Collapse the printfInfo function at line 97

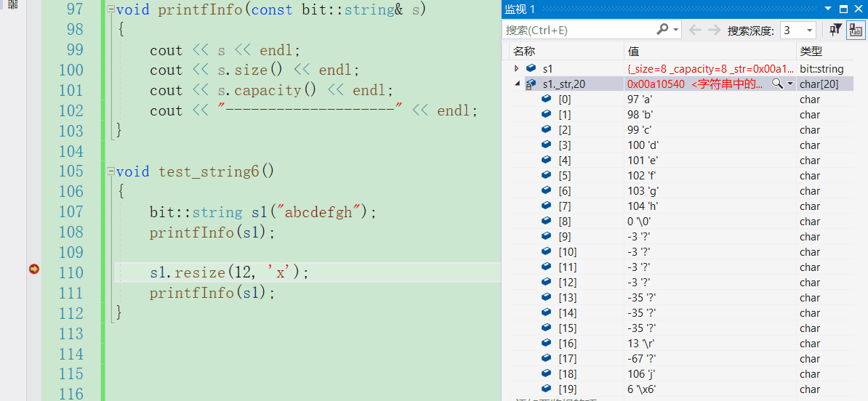110,9
